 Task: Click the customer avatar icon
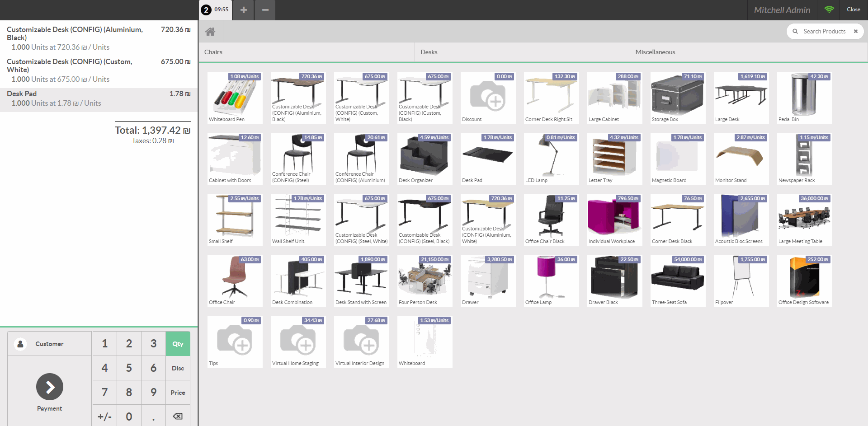(20, 344)
